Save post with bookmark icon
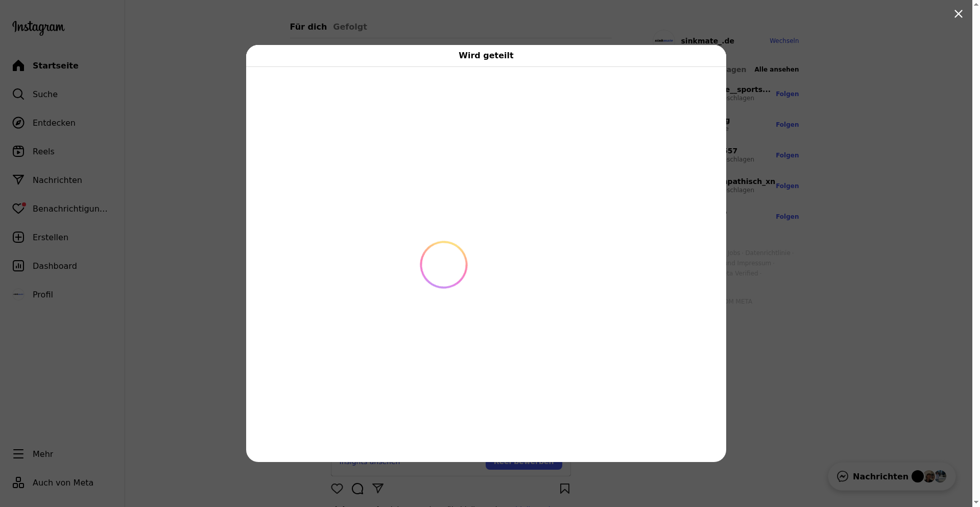Screen dimensions: 980x507 (x=564, y=489)
